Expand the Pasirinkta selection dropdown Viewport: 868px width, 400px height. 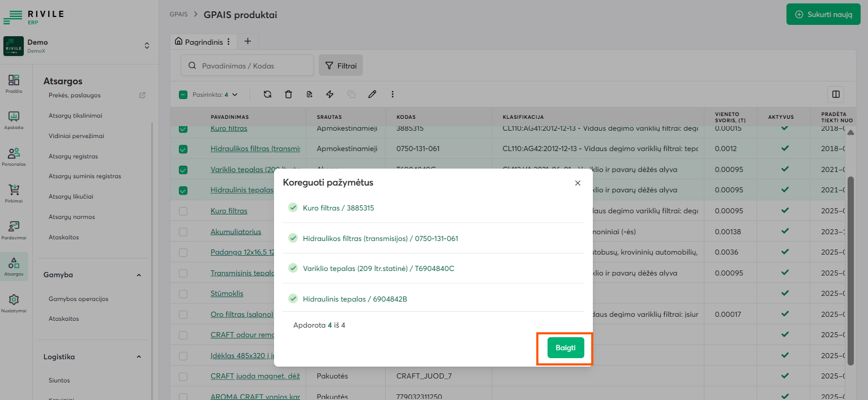[x=235, y=95]
